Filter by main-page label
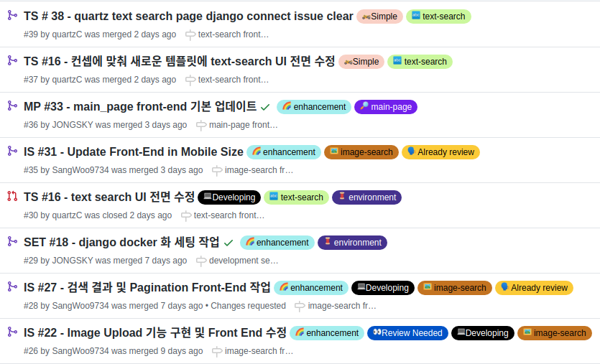The image size is (600, 364). click(386, 107)
